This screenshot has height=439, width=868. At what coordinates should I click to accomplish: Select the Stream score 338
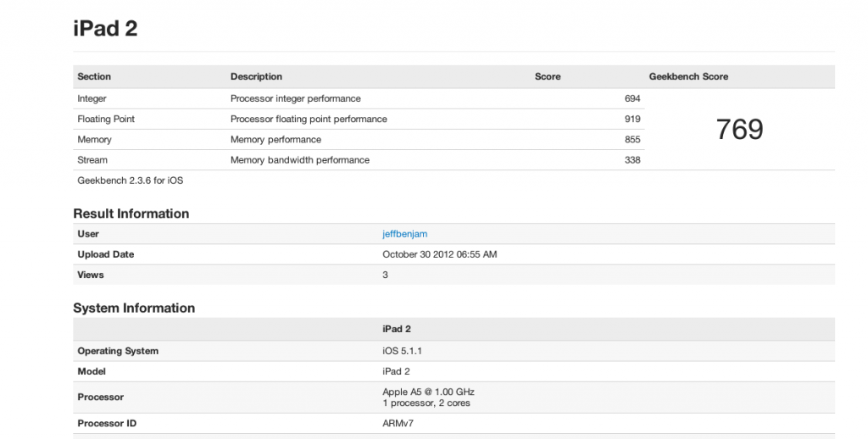632,160
